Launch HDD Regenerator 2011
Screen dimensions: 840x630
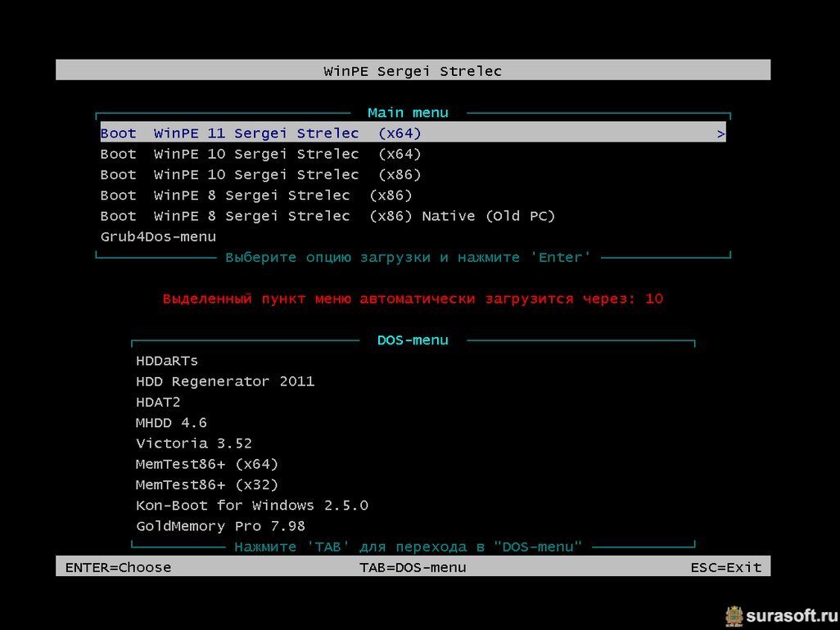tap(225, 381)
